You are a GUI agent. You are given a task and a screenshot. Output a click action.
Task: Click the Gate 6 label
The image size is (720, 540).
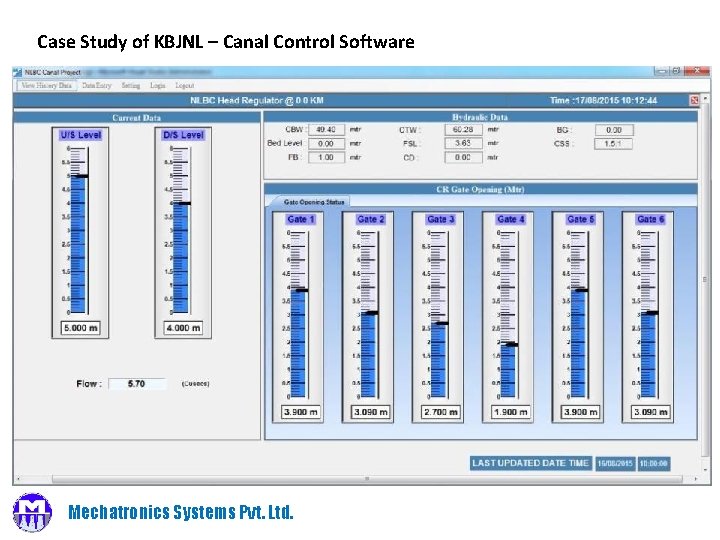pos(651,219)
